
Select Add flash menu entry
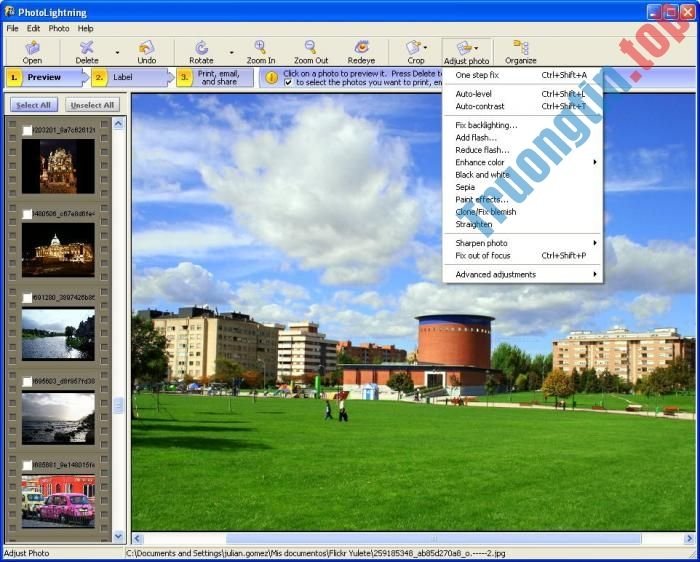click(523, 137)
